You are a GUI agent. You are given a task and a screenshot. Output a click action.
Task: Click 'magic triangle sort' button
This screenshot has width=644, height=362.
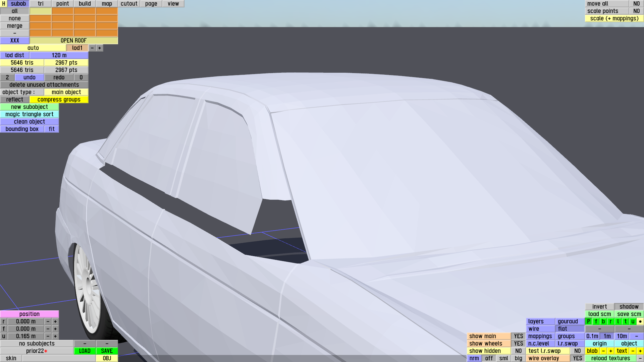(x=30, y=114)
